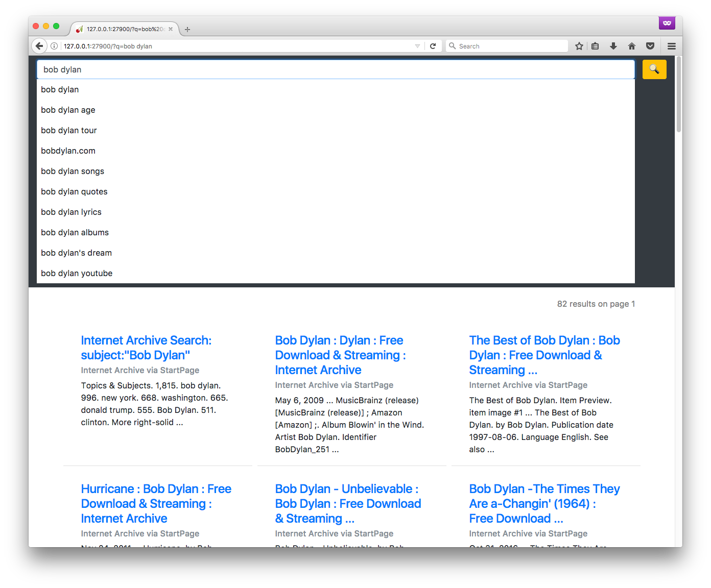The image size is (711, 588).
Task: Select the 127.0.0.1:27900 browser tab
Action: [x=125, y=29]
